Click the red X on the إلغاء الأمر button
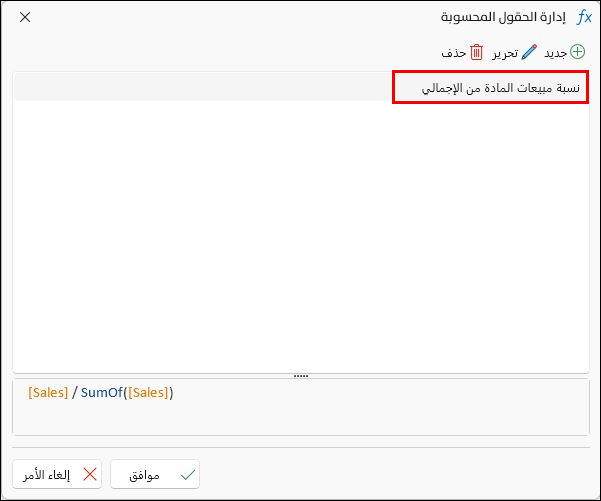601x501 pixels. click(90, 475)
